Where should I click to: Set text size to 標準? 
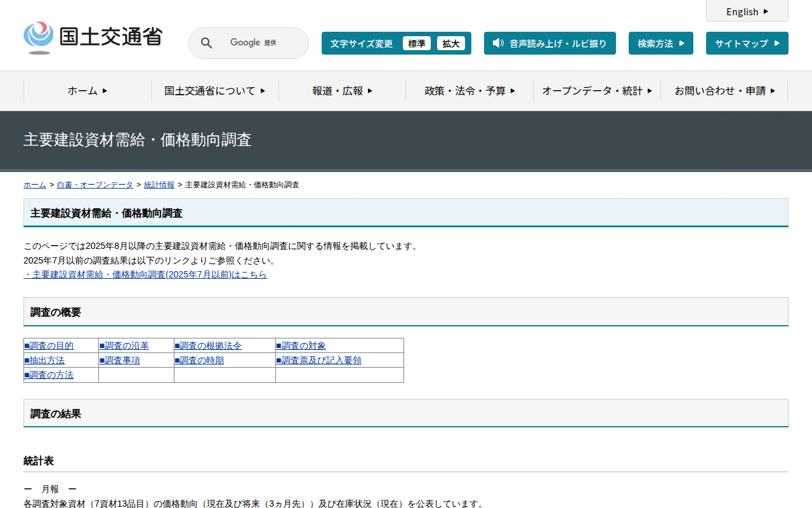(416, 44)
